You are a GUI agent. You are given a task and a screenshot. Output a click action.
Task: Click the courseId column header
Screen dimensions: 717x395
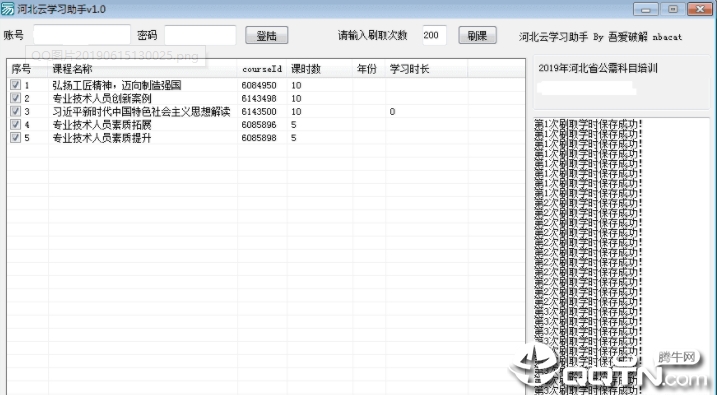pos(262,69)
